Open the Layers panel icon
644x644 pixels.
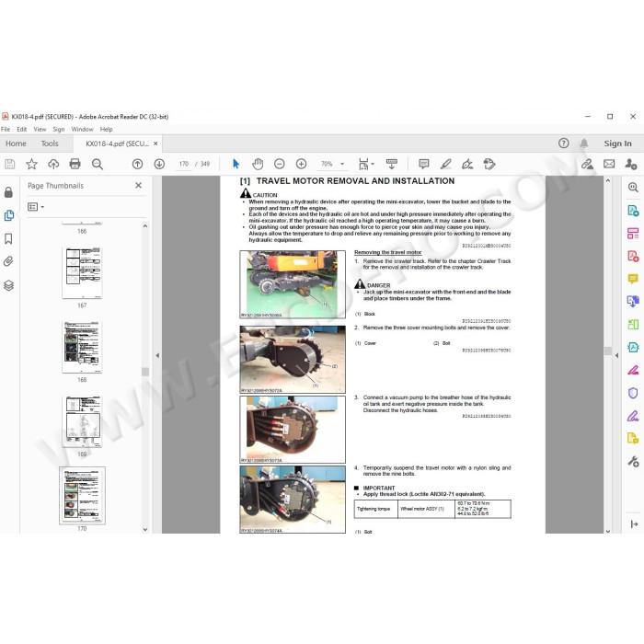click(8, 285)
